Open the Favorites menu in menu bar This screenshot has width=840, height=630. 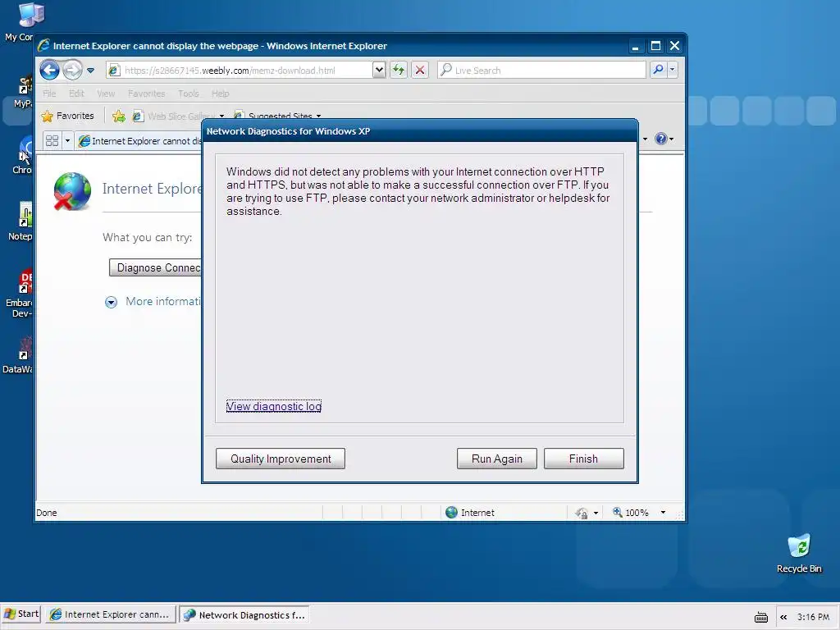(x=146, y=94)
